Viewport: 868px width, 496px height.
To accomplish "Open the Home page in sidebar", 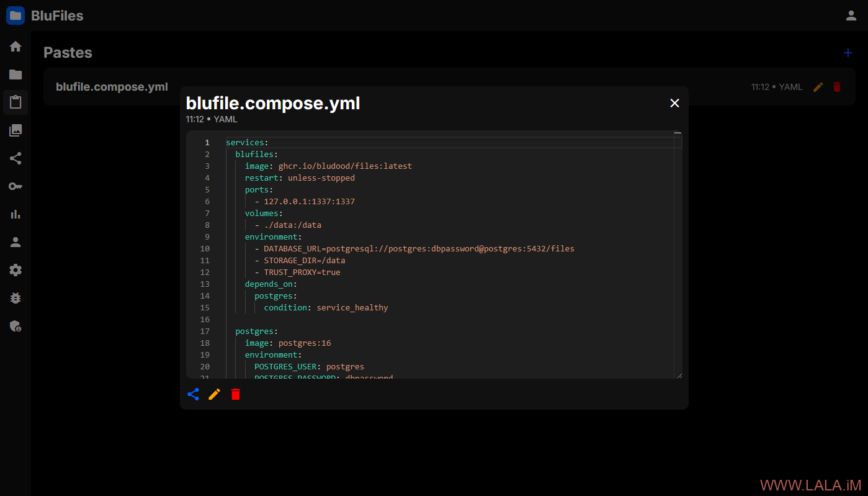I will click(x=16, y=47).
